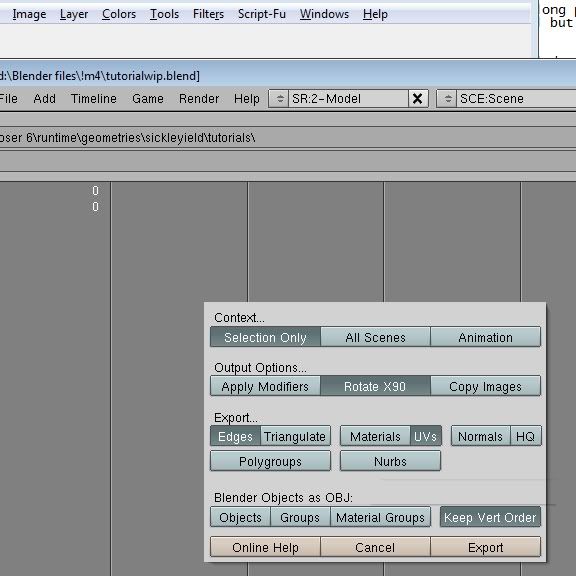
Task: Toggle Edges export option
Action: pyautogui.click(x=235, y=436)
